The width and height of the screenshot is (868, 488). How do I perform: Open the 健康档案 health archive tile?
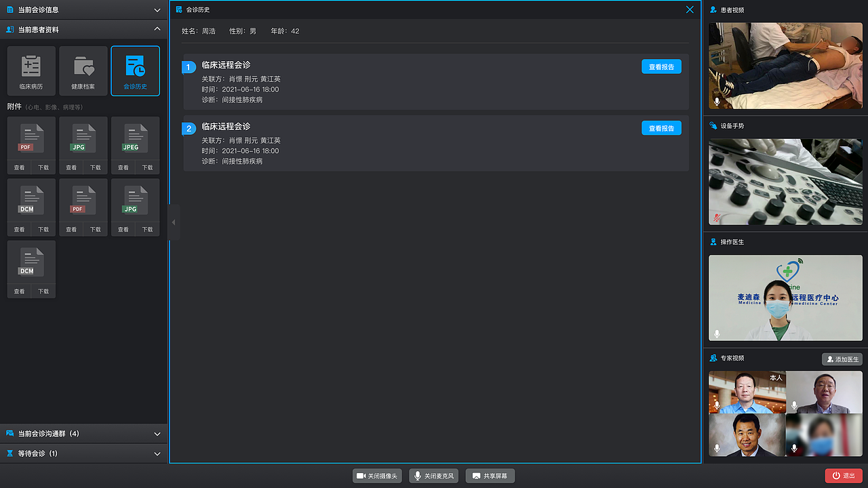pyautogui.click(x=83, y=70)
